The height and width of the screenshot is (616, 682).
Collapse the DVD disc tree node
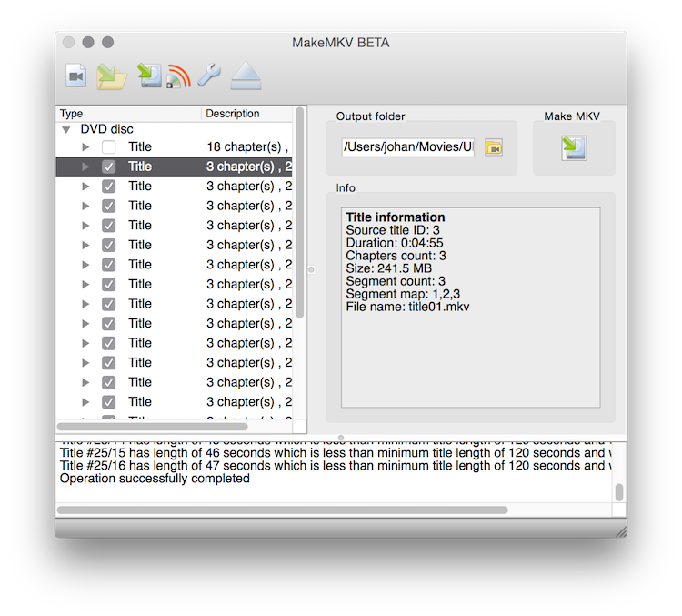(x=66, y=129)
